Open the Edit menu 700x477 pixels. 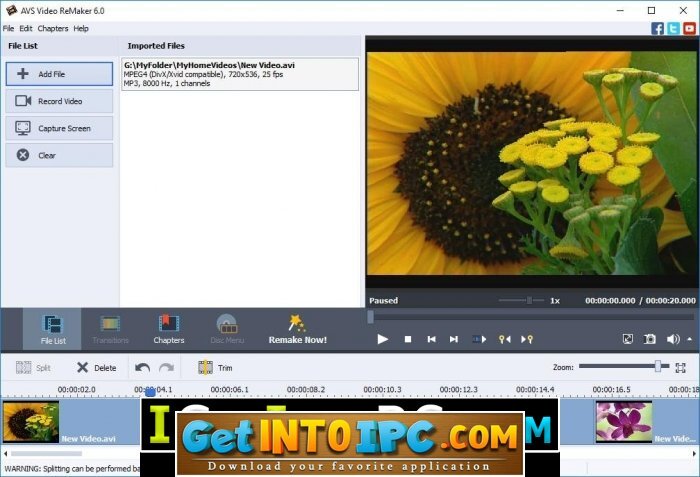click(x=25, y=28)
